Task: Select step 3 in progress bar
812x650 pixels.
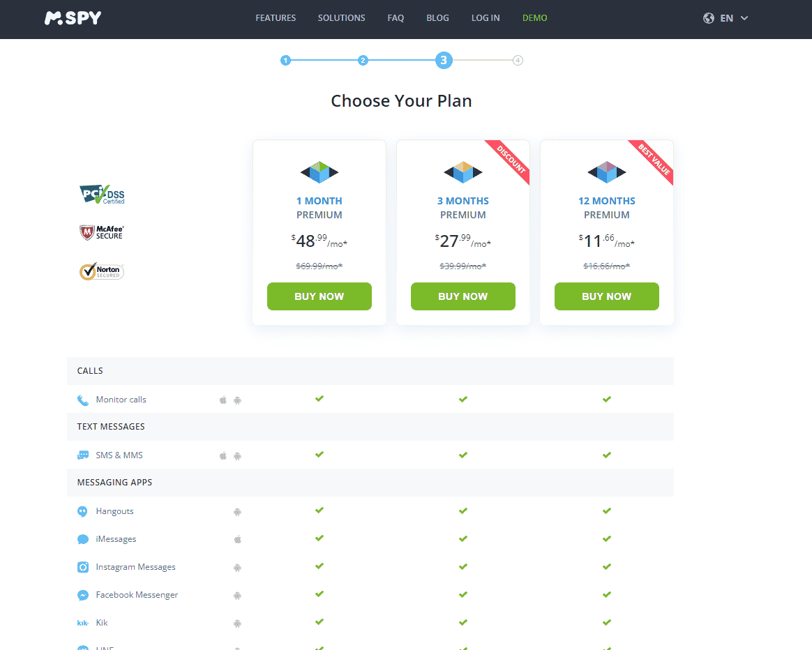Action: (x=444, y=60)
